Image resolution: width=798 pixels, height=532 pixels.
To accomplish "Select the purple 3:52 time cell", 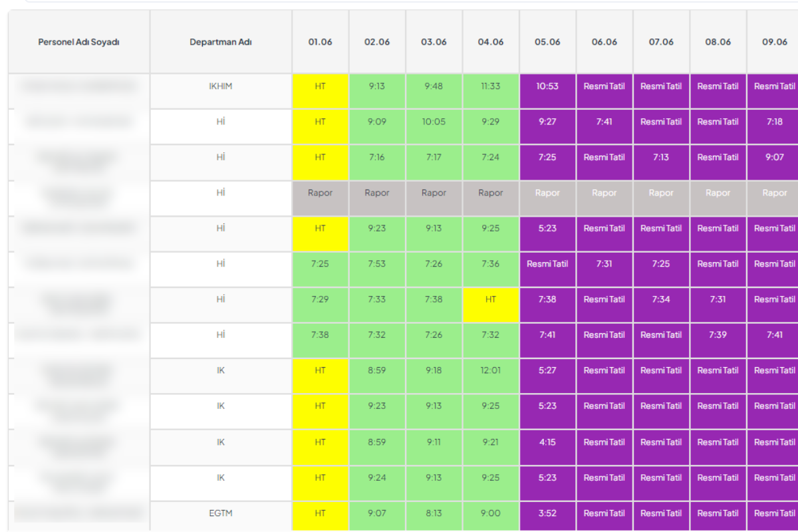I will tap(547, 513).
